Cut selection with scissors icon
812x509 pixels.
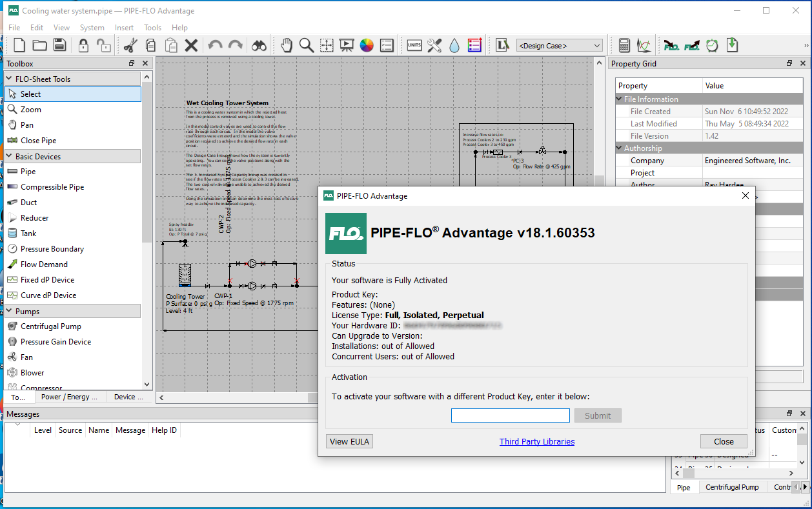[x=130, y=45]
